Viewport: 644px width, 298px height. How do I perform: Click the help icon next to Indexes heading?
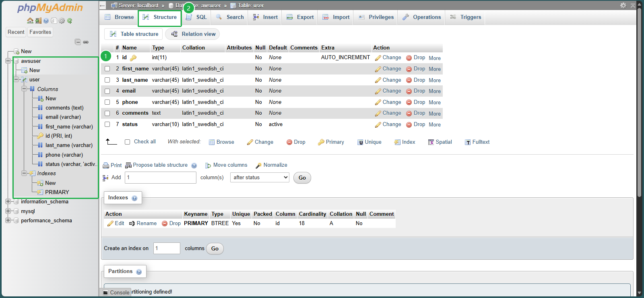(134, 198)
